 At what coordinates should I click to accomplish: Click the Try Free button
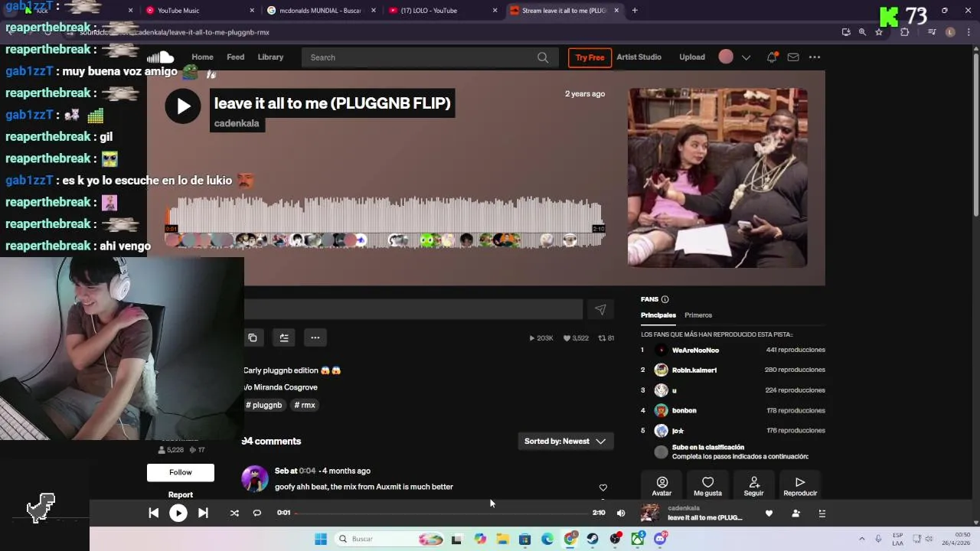tap(590, 57)
